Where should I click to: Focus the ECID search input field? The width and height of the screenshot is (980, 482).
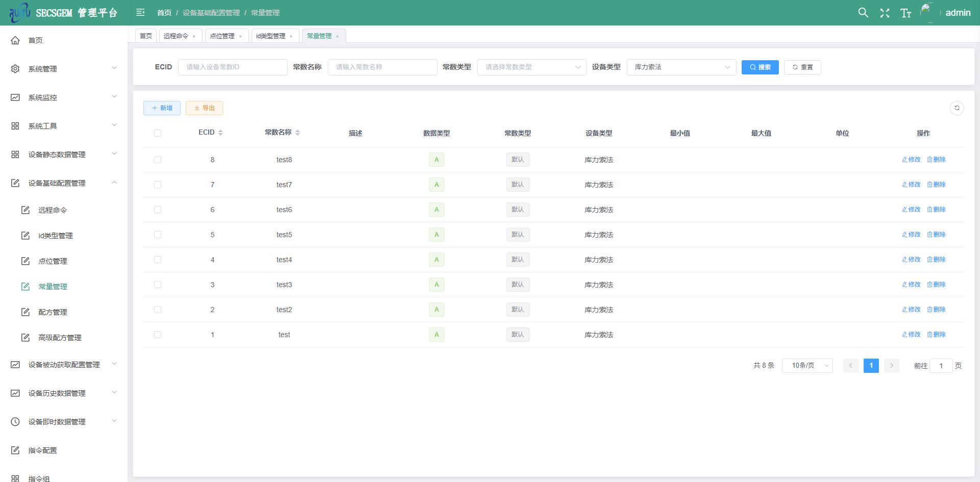pos(233,67)
